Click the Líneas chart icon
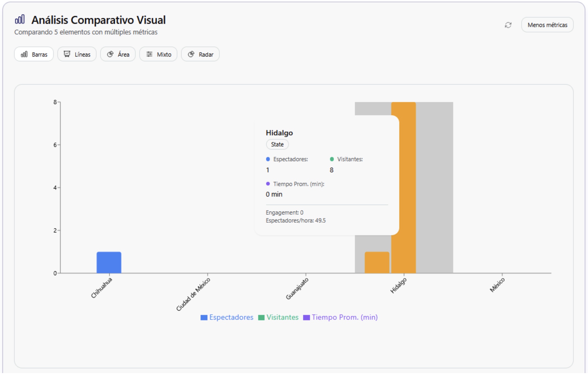This screenshot has width=588, height=378. click(x=67, y=54)
